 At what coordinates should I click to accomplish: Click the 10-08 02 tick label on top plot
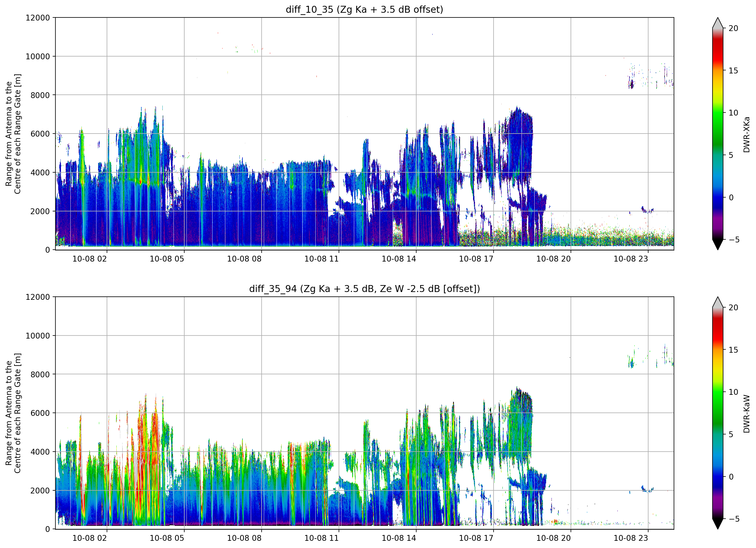coord(90,259)
